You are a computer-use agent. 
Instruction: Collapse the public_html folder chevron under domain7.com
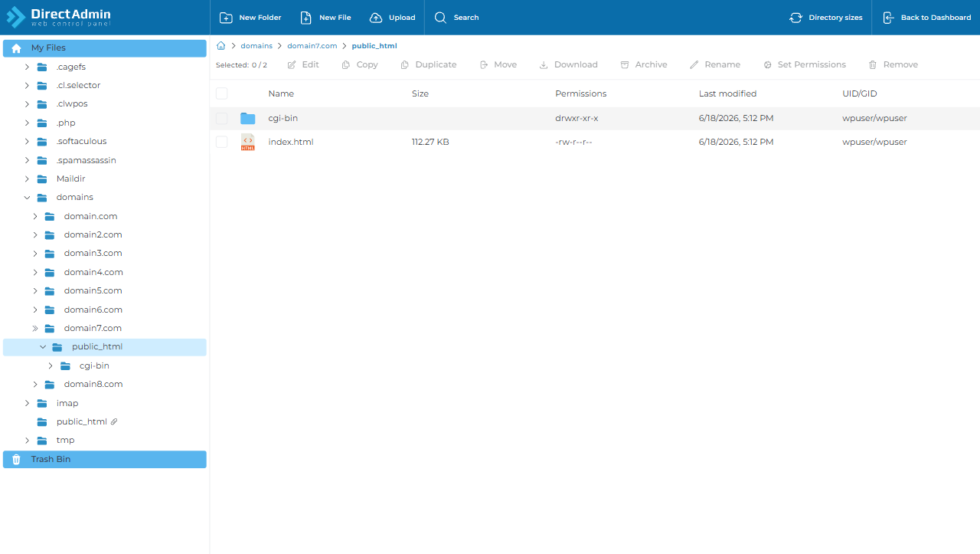[43, 347]
